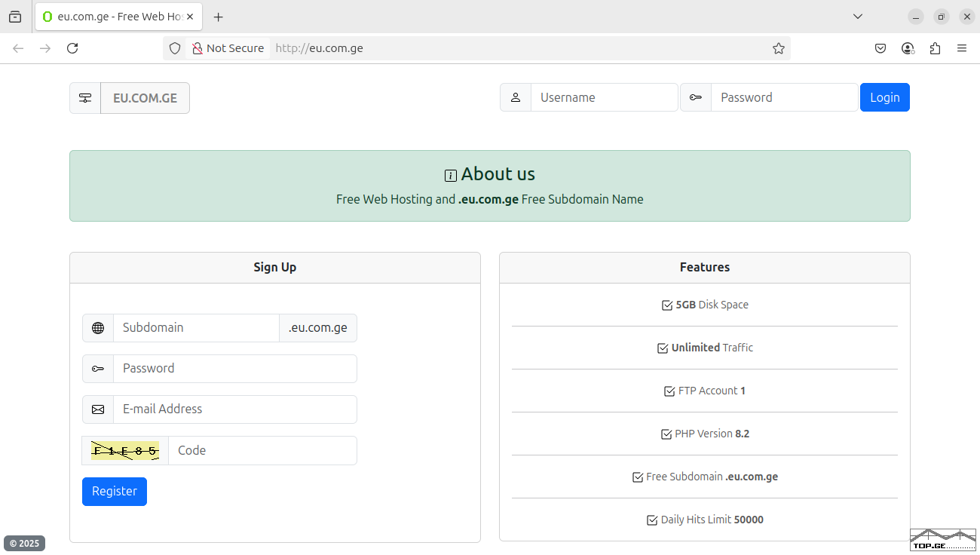The height and width of the screenshot is (555, 980).
Task: Open the Extensions puzzle icon
Action: pyautogui.click(x=935, y=48)
